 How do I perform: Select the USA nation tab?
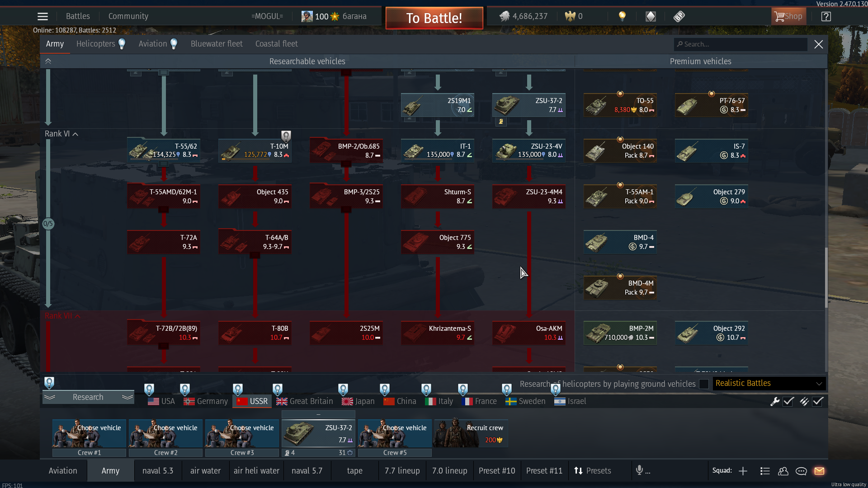click(x=161, y=401)
